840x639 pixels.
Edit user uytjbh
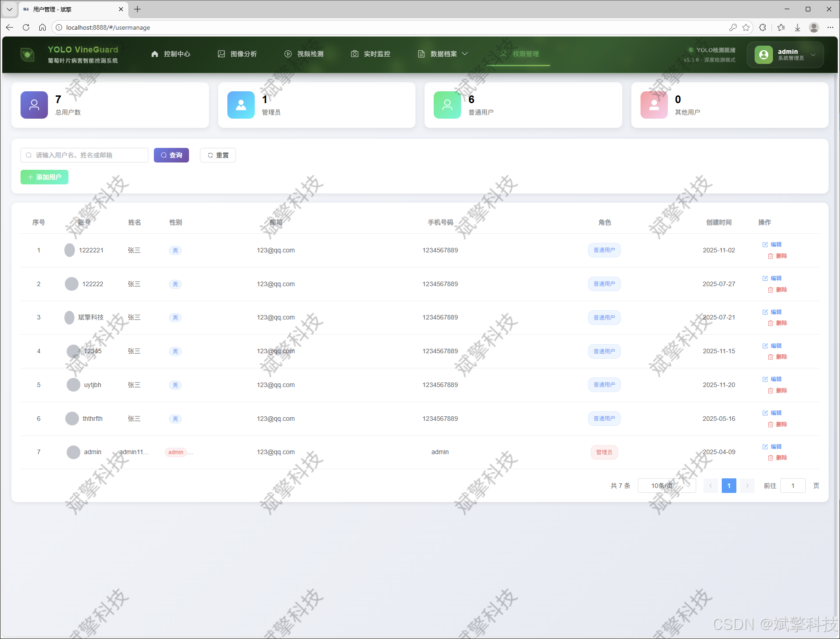pos(772,379)
